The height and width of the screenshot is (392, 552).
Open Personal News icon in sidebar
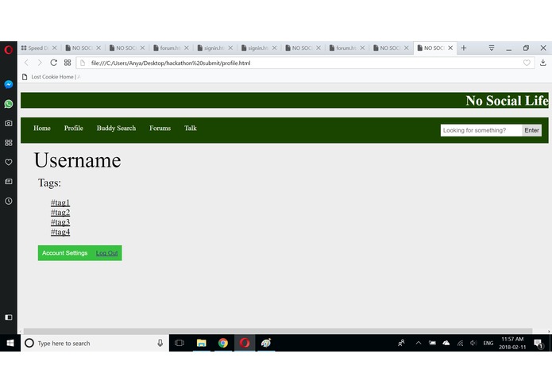(9, 182)
